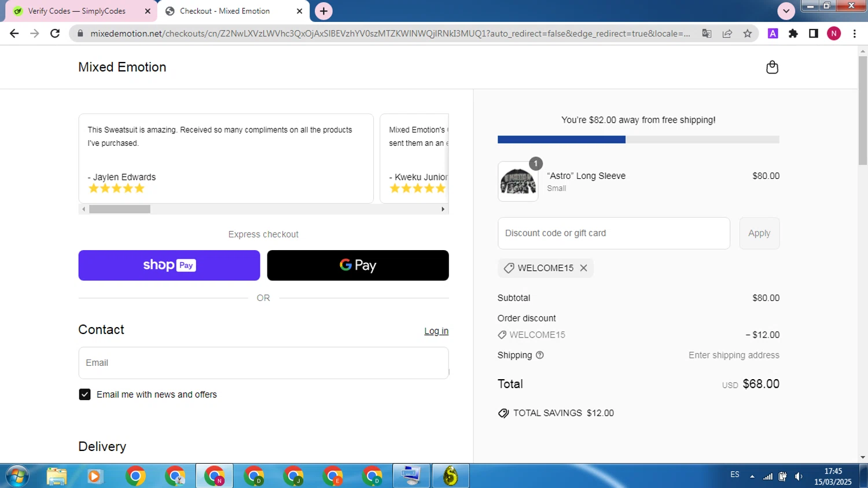
Task: Share this page icon in address bar
Action: click(x=727, y=34)
